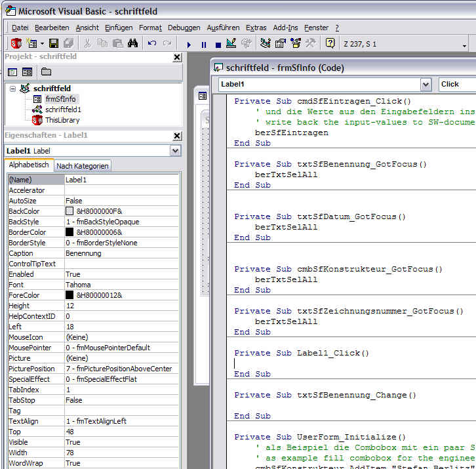This screenshot has width=476, height=469.
Task: Click View Object icon in project panel
Action: coord(28,71)
